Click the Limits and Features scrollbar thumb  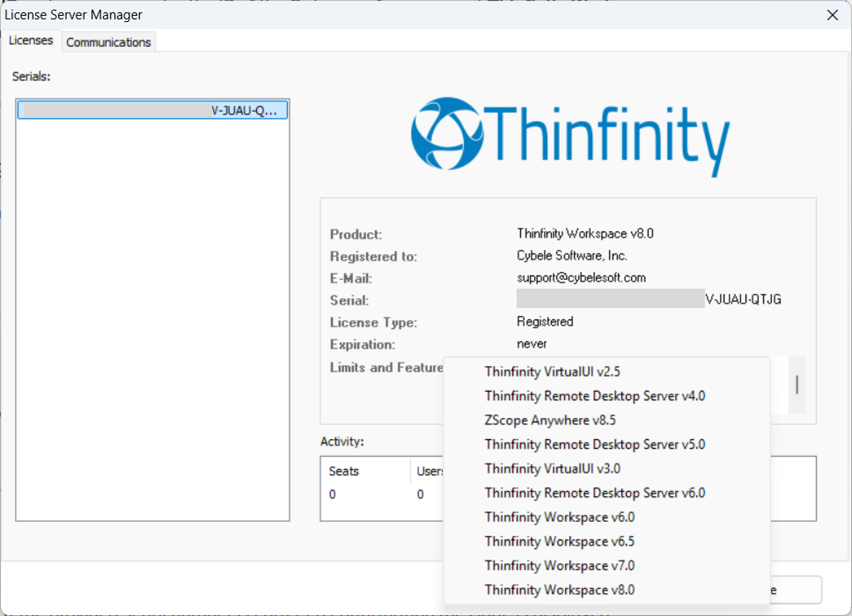coord(797,385)
